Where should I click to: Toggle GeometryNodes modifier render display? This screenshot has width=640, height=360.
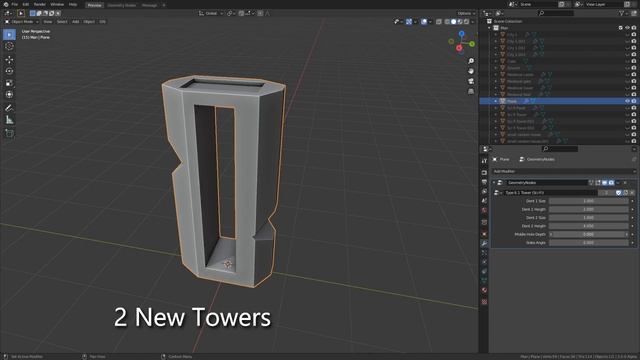click(x=611, y=183)
